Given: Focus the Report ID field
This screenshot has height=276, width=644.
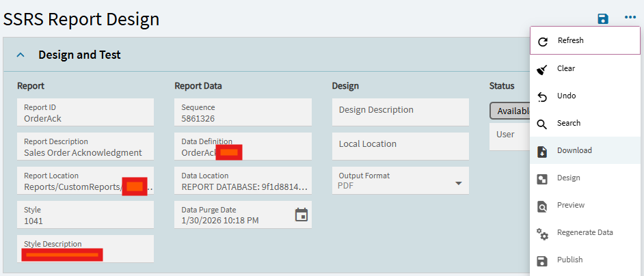Looking at the screenshot, I should [85, 112].
